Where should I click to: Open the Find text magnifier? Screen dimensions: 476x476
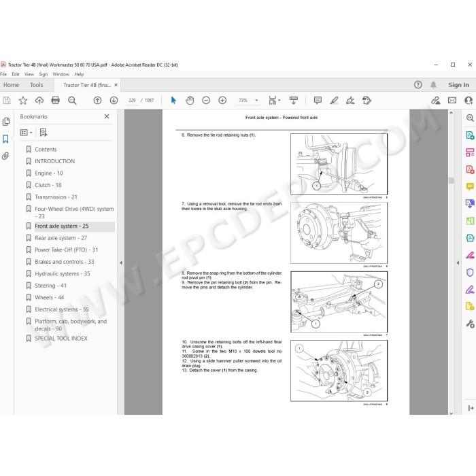(72, 100)
